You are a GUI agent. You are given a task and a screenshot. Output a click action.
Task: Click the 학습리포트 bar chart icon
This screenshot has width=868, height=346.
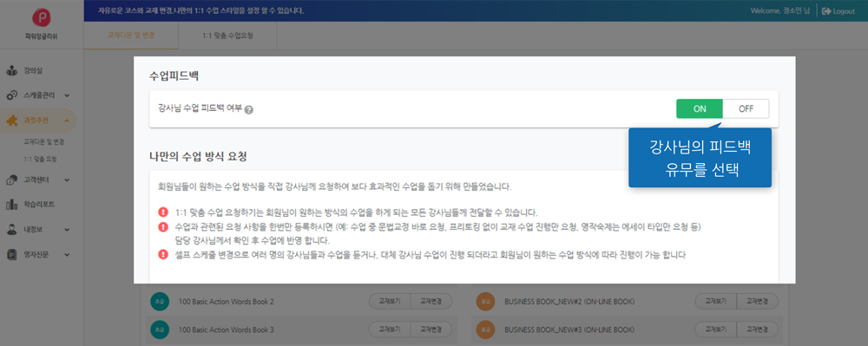(12, 205)
